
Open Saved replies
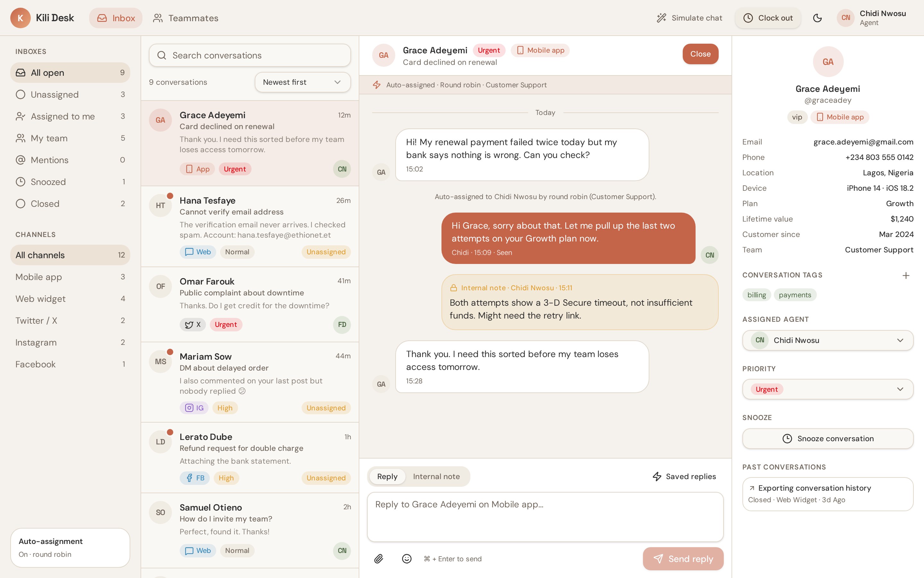point(684,476)
